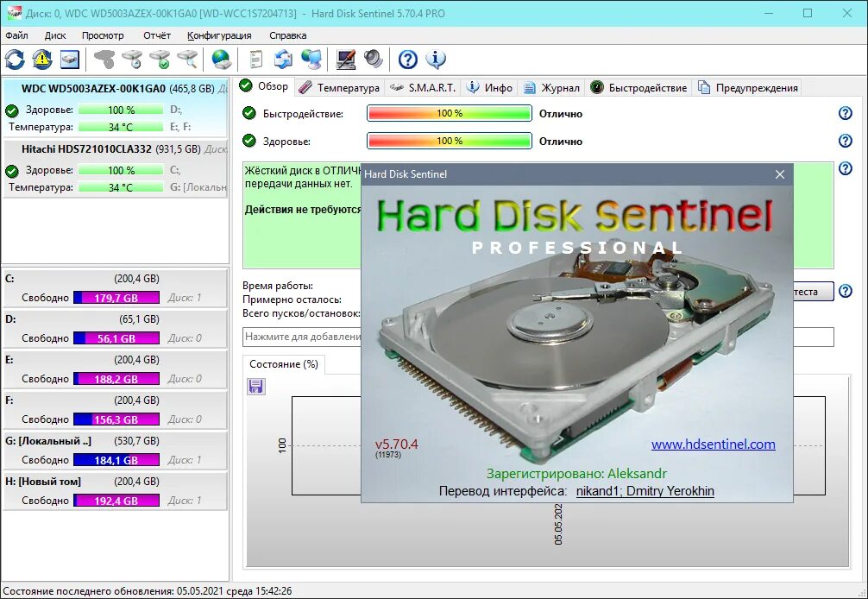Screen dimensions: 868x599
Task: Click the G: free space 184,1 GB bar
Action: pyautogui.click(x=116, y=459)
